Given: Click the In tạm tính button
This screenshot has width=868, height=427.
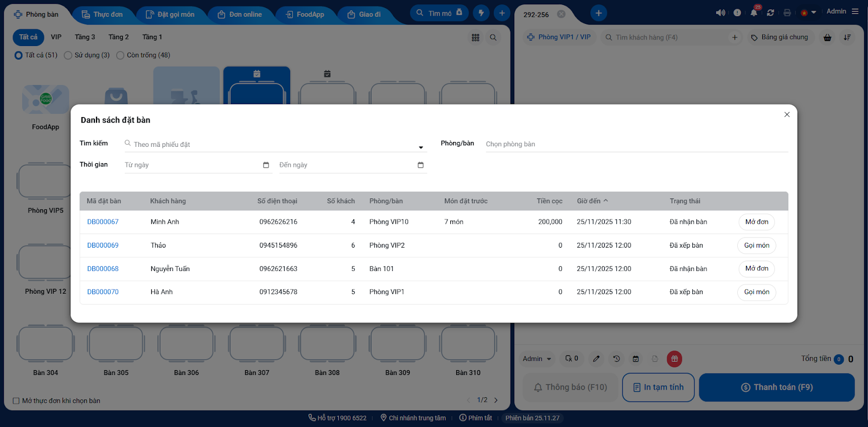Looking at the screenshot, I should pos(659,387).
